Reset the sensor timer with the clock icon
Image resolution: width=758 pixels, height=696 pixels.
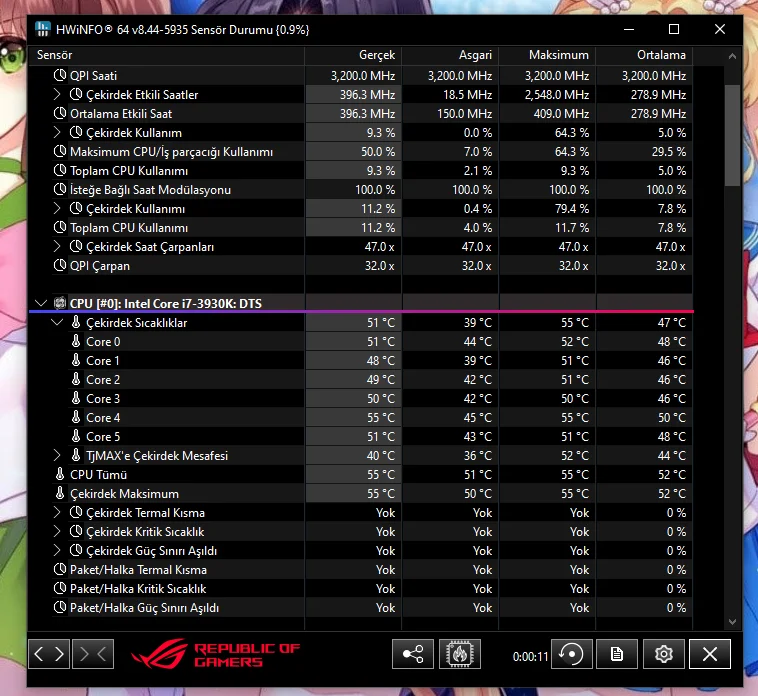tap(571, 654)
